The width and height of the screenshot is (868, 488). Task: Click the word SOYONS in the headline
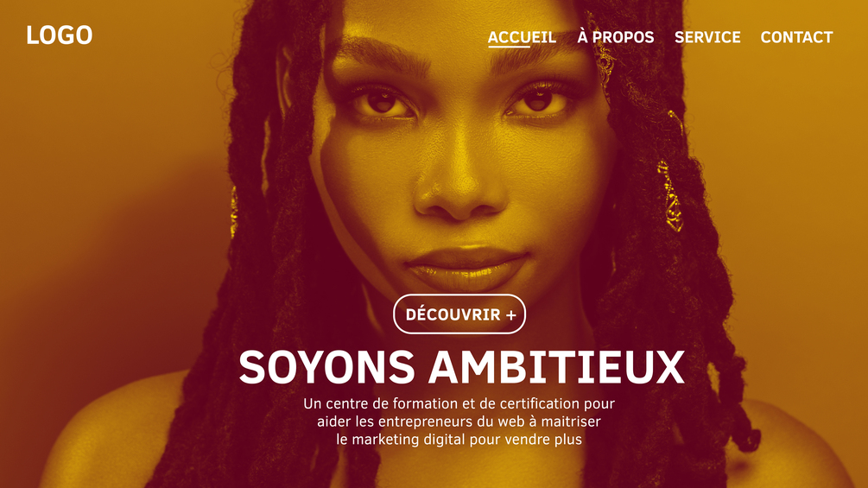tap(326, 367)
